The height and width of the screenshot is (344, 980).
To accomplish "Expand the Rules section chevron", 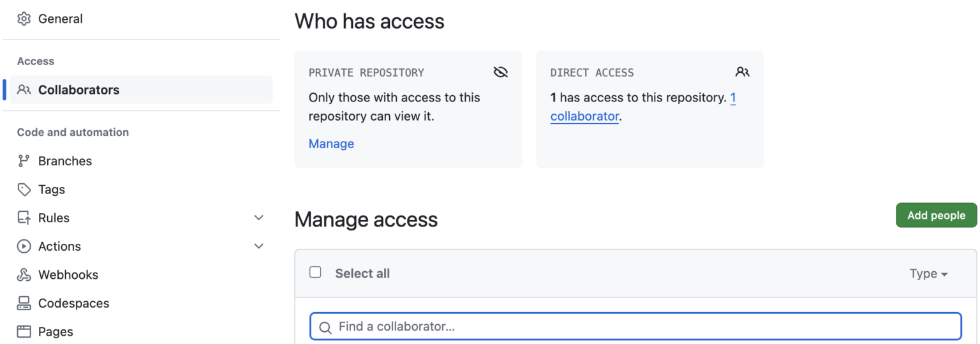I will 258,218.
